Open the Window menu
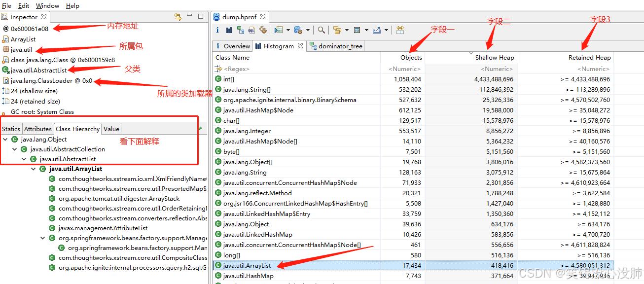Viewport: 644px width, 284px height. coord(47,5)
